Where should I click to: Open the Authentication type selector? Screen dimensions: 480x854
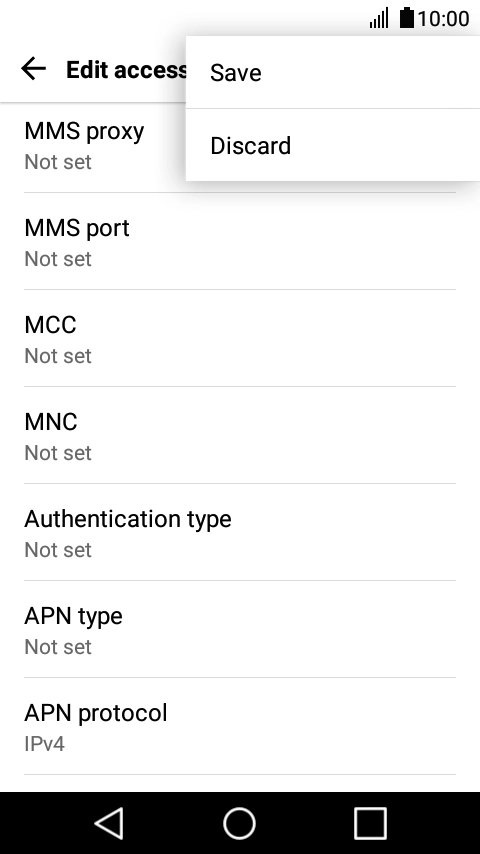(240, 532)
